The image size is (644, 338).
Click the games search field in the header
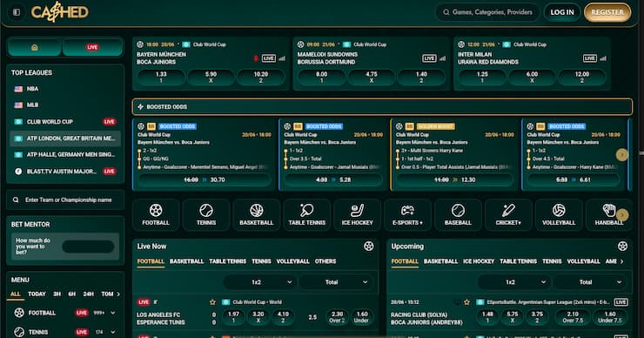tap(487, 12)
